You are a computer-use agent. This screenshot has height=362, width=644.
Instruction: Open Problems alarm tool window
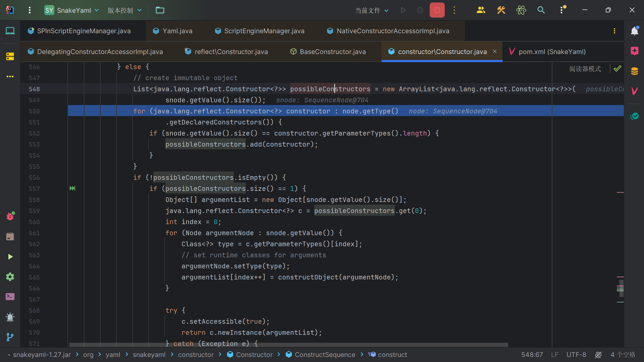tap(10, 317)
